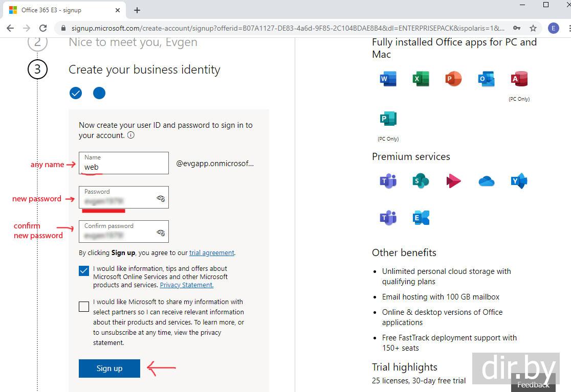Minimize the browser window
571x392 pixels.
(x=522, y=5)
